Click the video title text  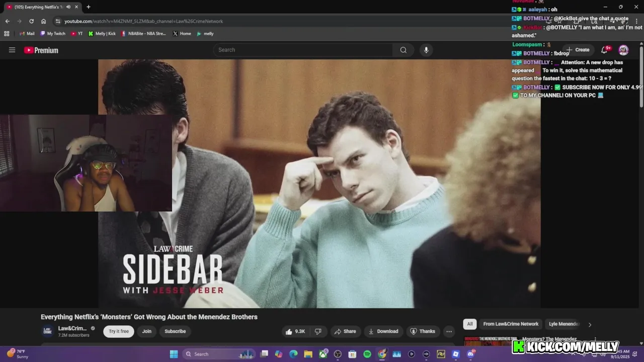(x=149, y=317)
